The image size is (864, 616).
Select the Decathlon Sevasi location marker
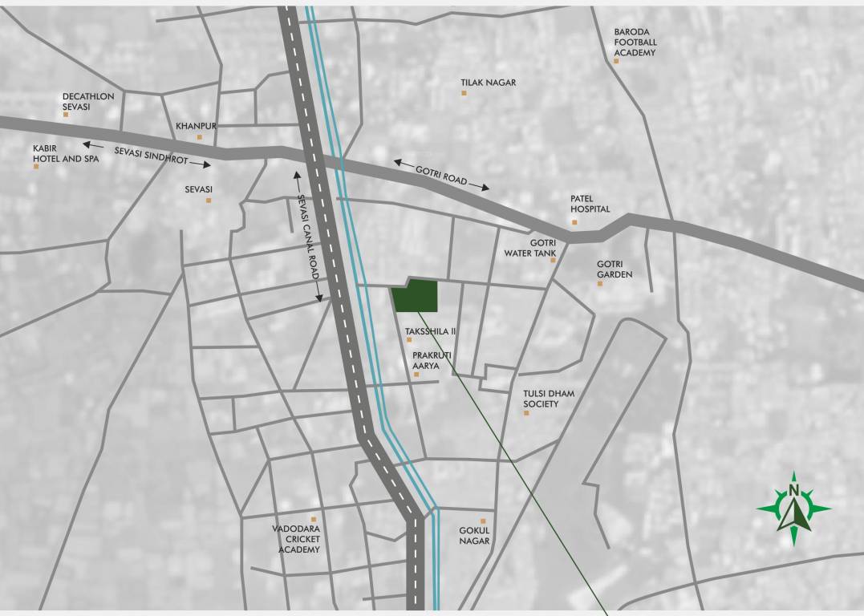pyautogui.click(x=67, y=113)
